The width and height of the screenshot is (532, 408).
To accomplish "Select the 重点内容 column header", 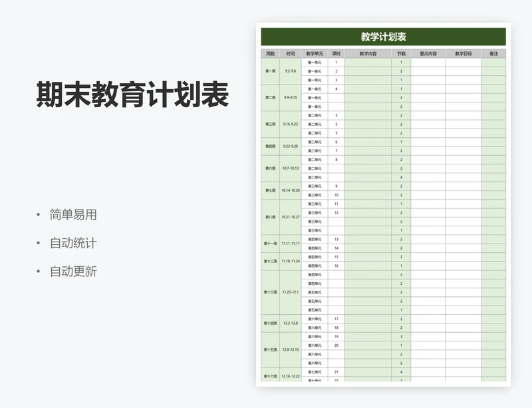I will [x=428, y=54].
